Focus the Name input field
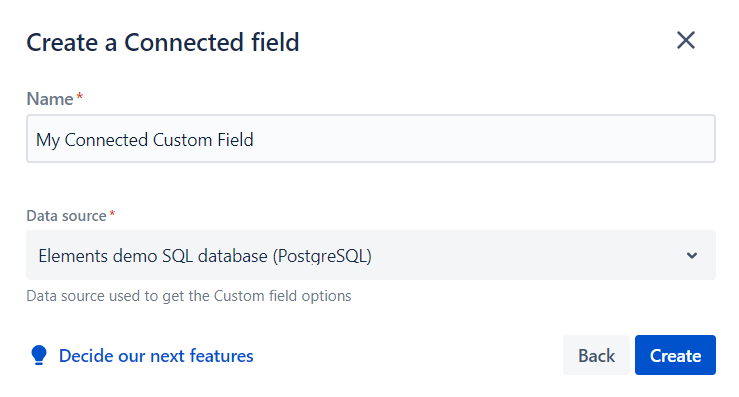 [371, 139]
